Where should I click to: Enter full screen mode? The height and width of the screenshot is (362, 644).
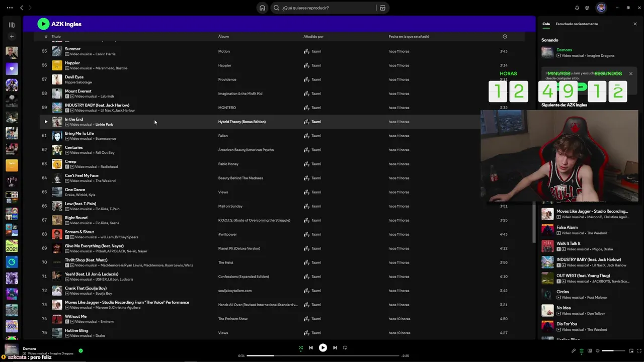pos(638,350)
